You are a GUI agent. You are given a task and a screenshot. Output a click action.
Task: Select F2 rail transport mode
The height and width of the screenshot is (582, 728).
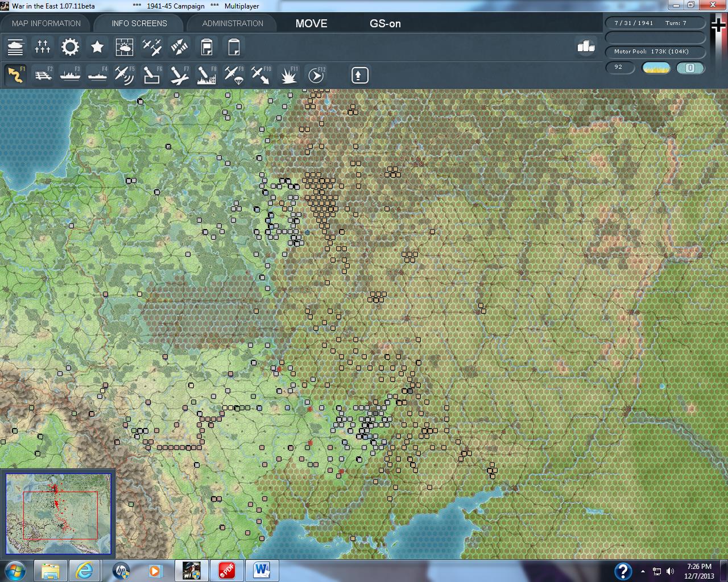pos(43,75)
